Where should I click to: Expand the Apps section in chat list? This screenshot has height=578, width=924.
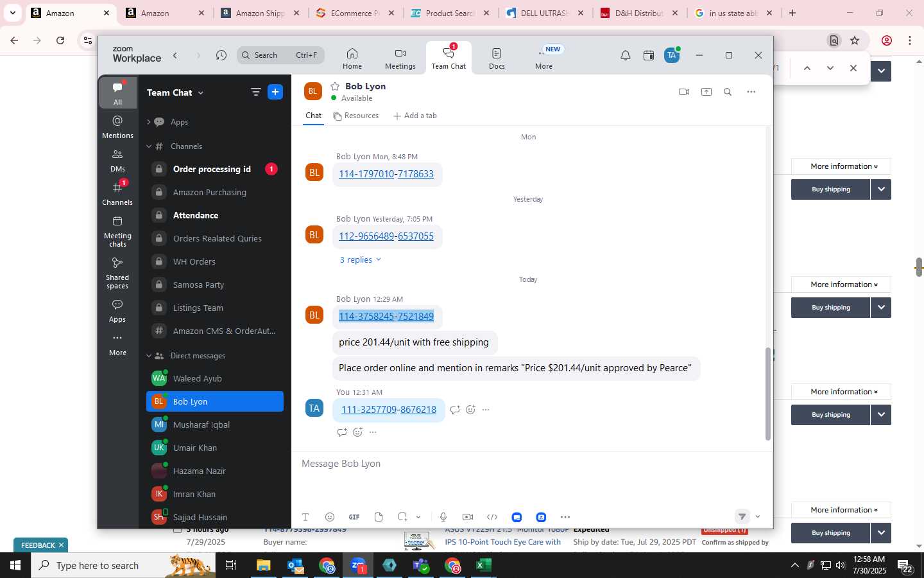[x=148, y=122]
